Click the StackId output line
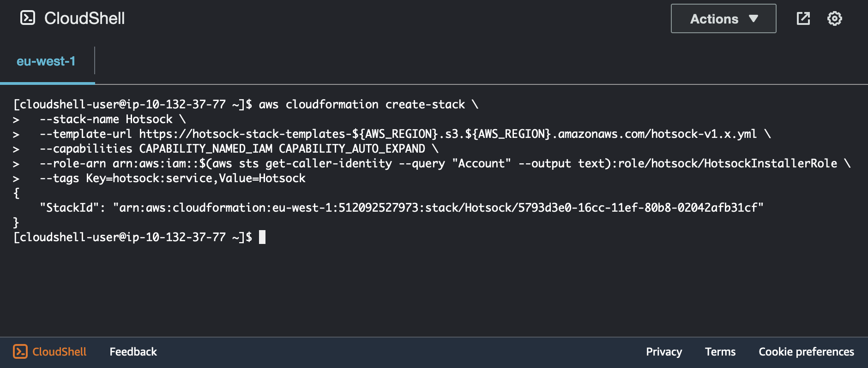This screenshot has height=368, width=868. click(402, 208)
